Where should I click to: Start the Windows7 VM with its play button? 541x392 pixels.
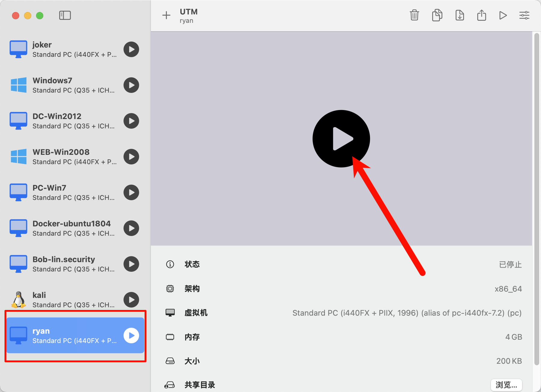(x=131, y=85)
